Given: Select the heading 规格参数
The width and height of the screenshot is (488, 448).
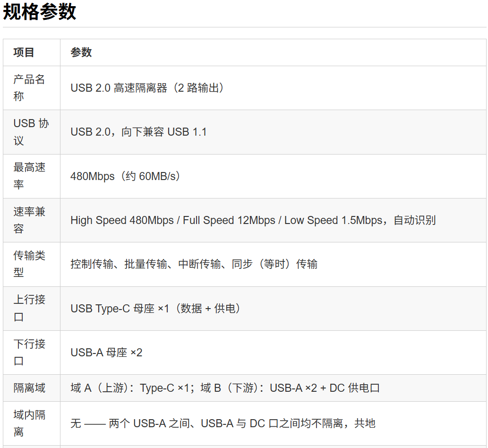Looking at the screenshot, I should pos(40,12).
